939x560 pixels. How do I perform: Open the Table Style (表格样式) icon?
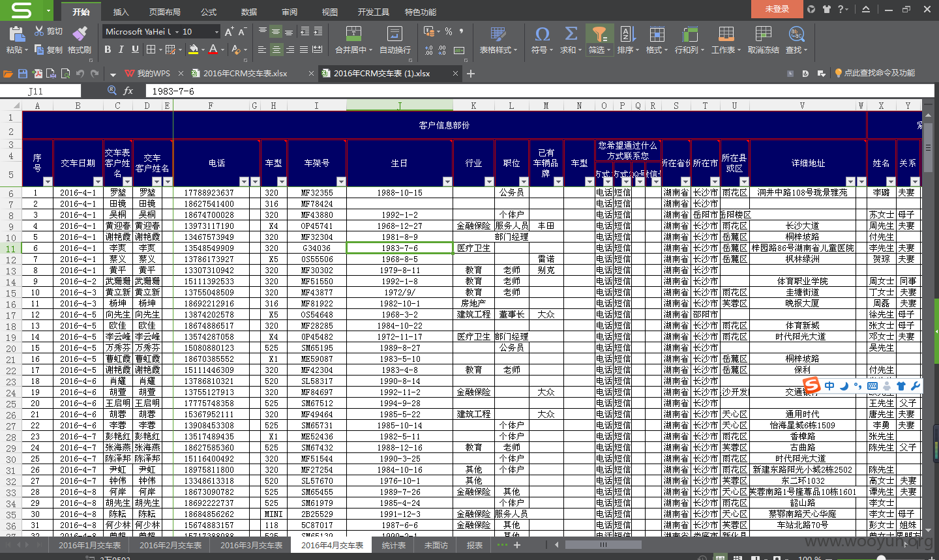pyautogui.click(x=498, y=34)
